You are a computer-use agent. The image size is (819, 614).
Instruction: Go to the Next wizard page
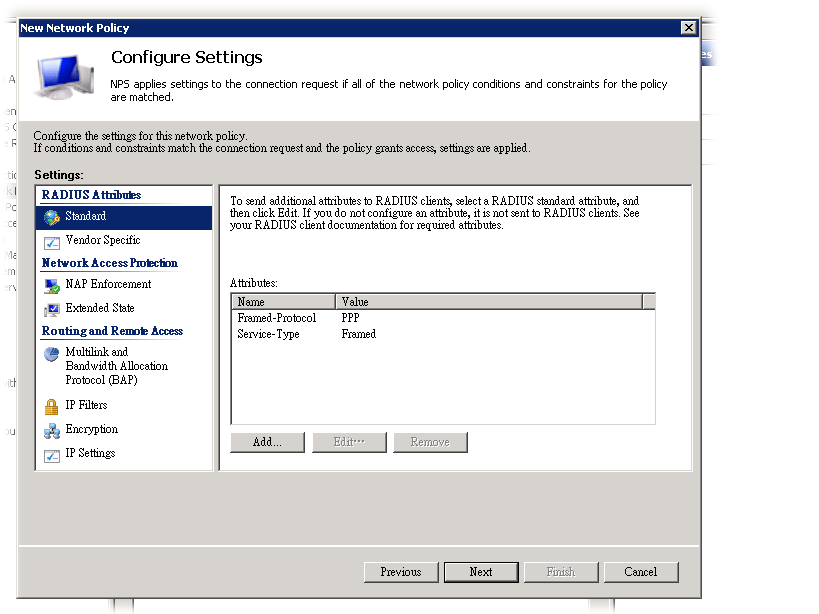pos(481,572)
